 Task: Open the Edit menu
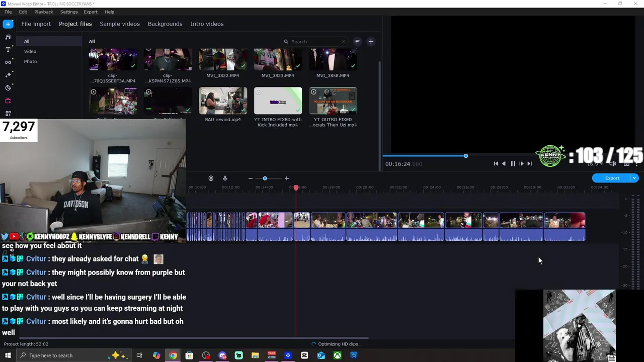(x=23, y=12)
